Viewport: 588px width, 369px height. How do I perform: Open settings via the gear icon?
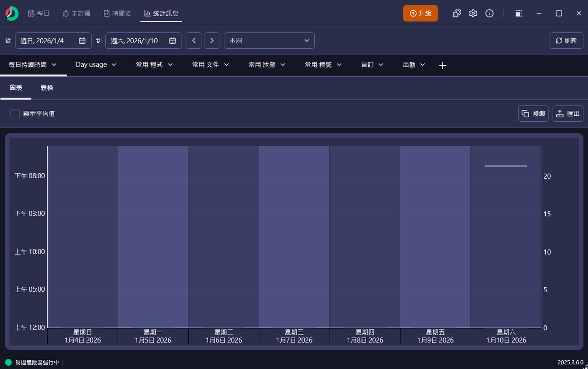point(473,13)
